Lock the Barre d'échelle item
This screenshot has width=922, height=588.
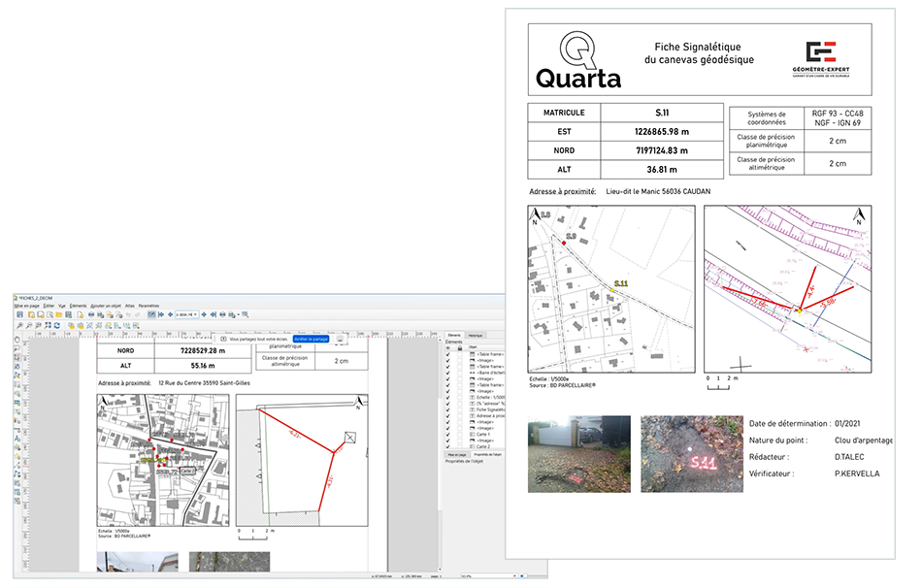pyautogui.click(x=460, y=373)
